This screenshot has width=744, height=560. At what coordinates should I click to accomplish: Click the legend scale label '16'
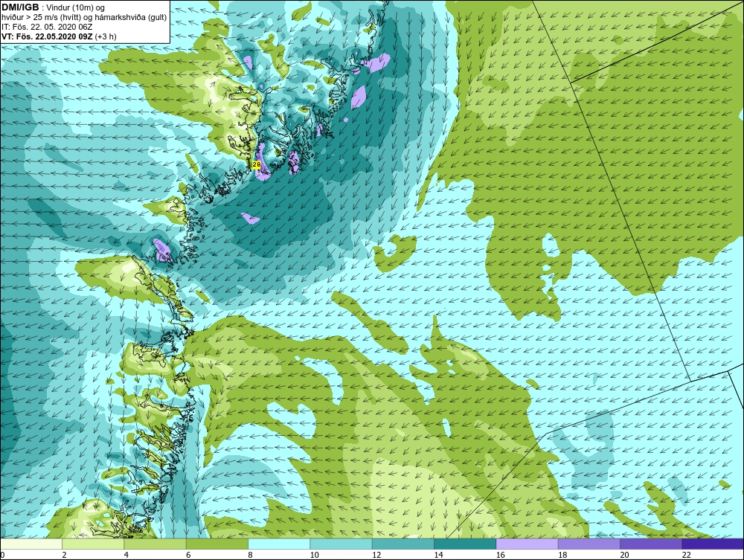click(x=501, y=556)
